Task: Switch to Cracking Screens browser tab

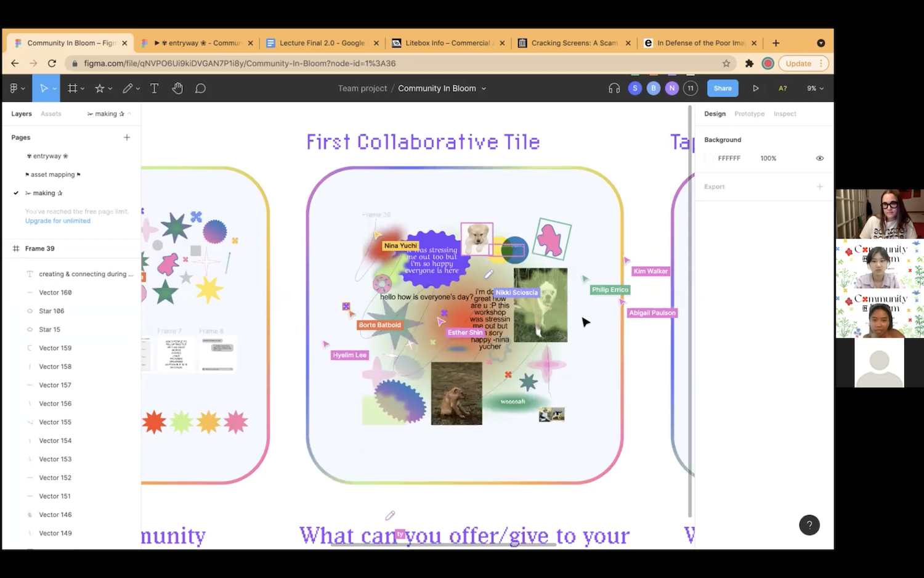Action: (x=573, y=43)
